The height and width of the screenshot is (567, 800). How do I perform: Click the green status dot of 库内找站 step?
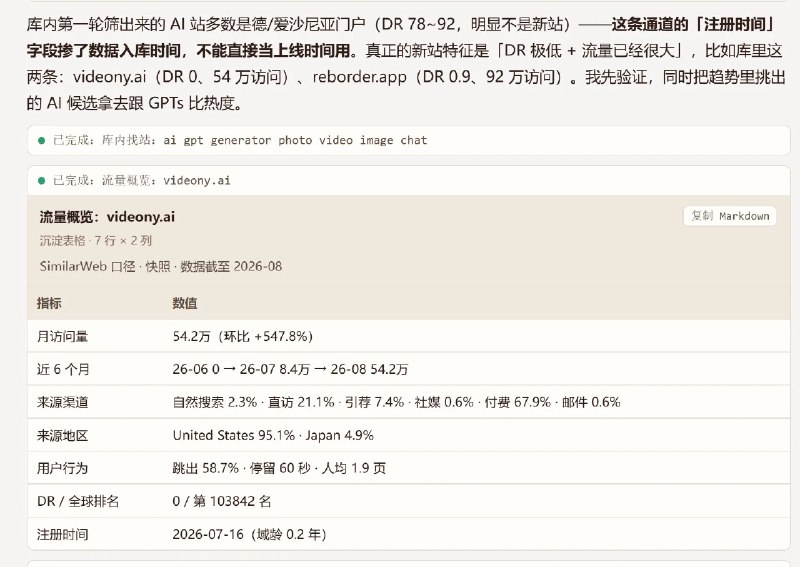pyautogui.click(x=42, y=140)
